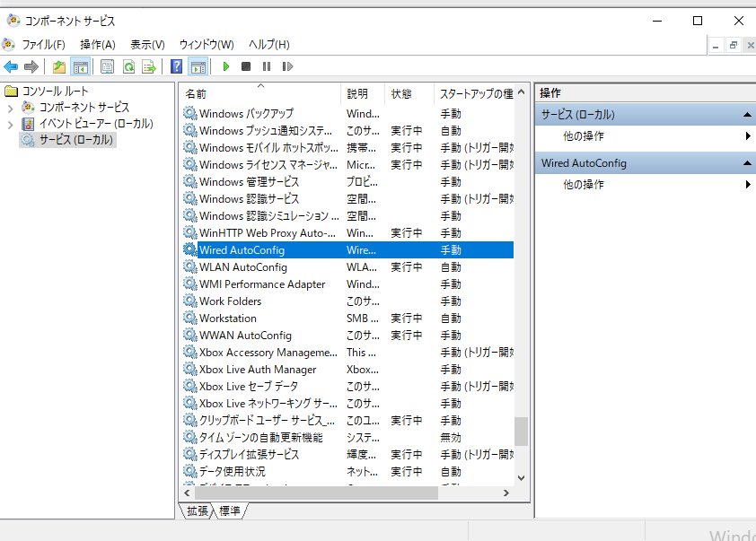Click the green Refresh toolbar icon
The width and height of the screenshot is (756, 541).
[x=128, y=66]
